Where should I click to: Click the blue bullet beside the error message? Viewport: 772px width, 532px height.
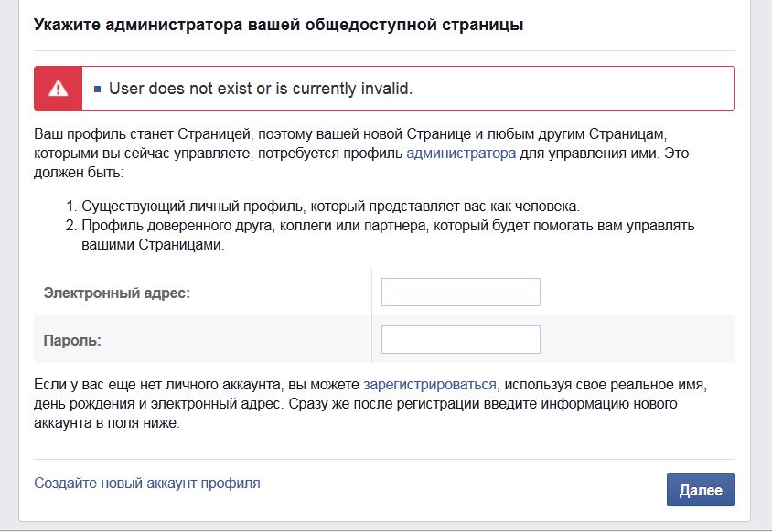coord(98,90)
